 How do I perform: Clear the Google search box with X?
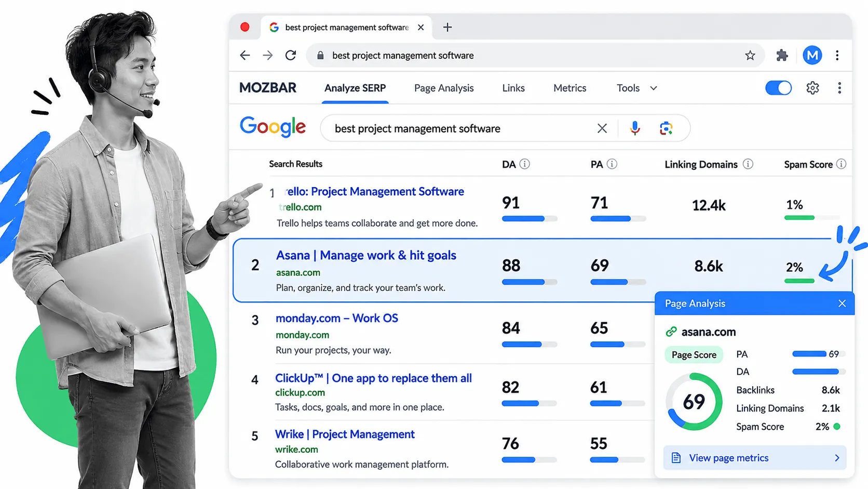(602, 128)
